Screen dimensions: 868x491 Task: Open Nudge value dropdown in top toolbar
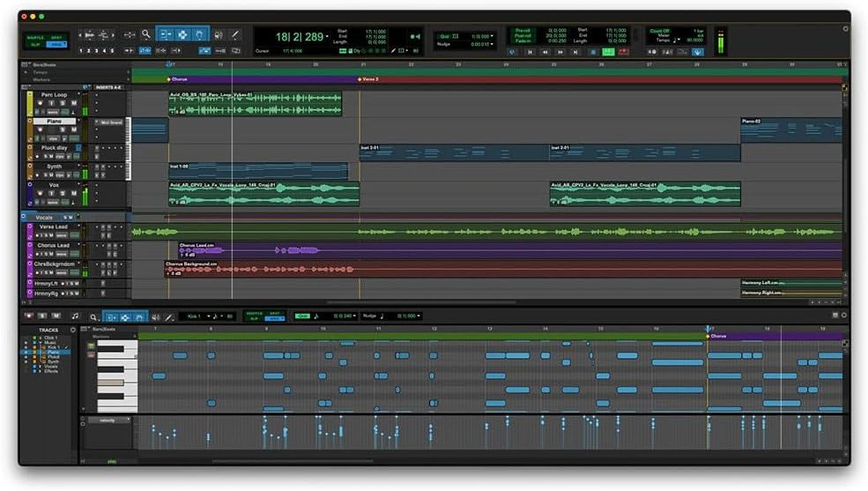[492, 44]
